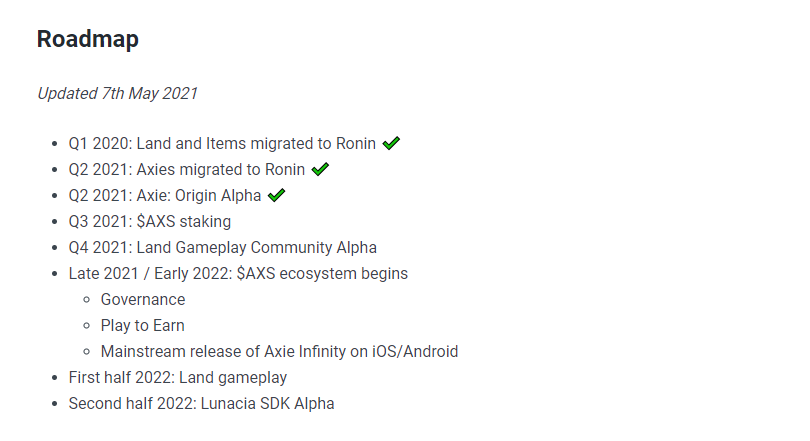This screenshot has width=810, height=441.
Task: Click the Q2 2021 Axie: Origin Alpha item
Action: pyautogui.click(x=165, y=196)
